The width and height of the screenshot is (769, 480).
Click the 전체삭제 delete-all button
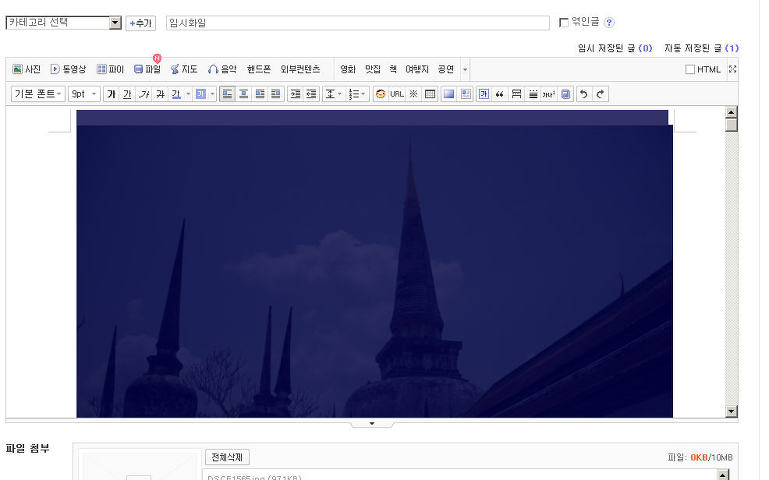click(x=227, y=457)
